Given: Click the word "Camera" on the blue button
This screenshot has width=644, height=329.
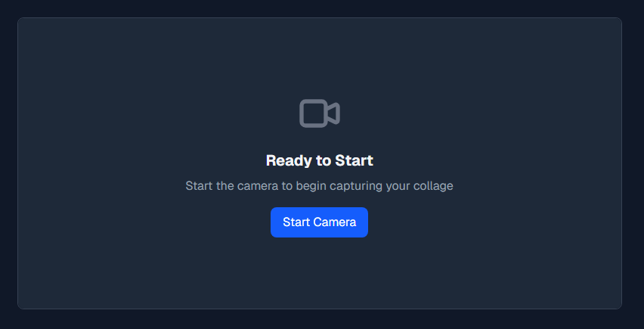Looking at the screenshot, I should coord(335,222).
